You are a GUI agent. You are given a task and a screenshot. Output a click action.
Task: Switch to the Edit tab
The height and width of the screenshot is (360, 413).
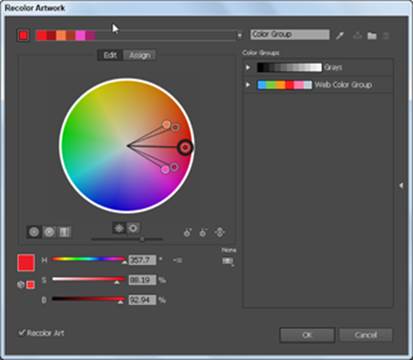click(x=110, y=55)
